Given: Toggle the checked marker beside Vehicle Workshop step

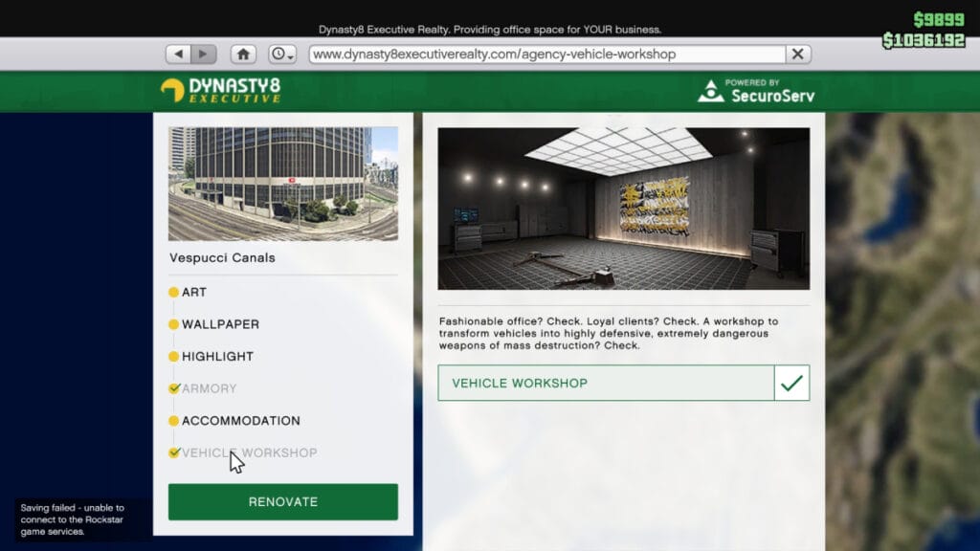Looking at the screenshot, I should tap(173, 452).
